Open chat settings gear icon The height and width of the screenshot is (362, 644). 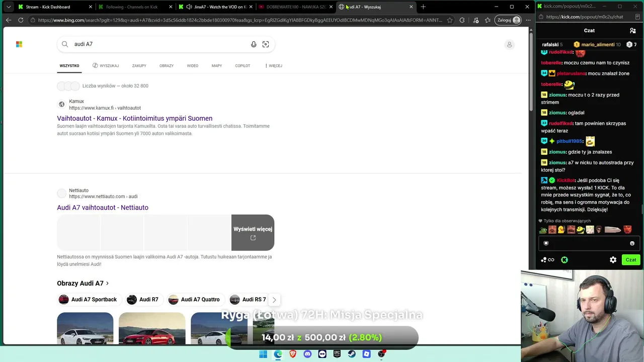(x=613, y=260)
